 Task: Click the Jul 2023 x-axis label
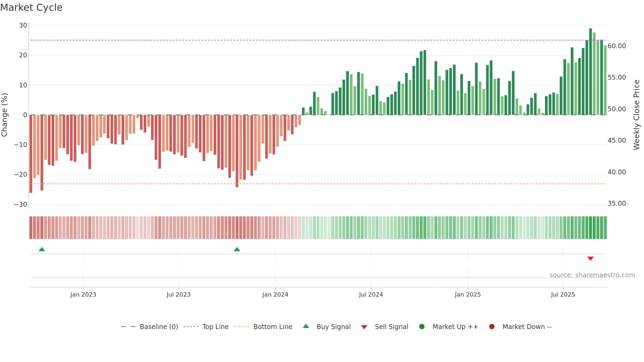(178, 294)
